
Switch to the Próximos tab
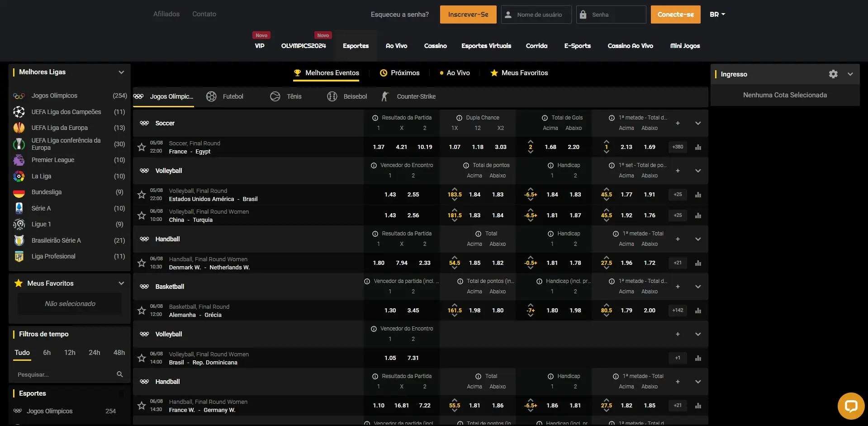pos(400,73)
